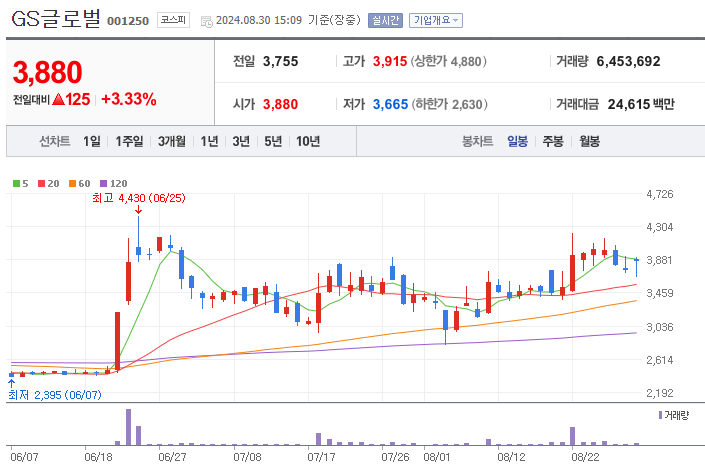The height and width of the screenshot is (475, 705).
Task: Select the 3년 line chart tab
Action: point(241,141)
